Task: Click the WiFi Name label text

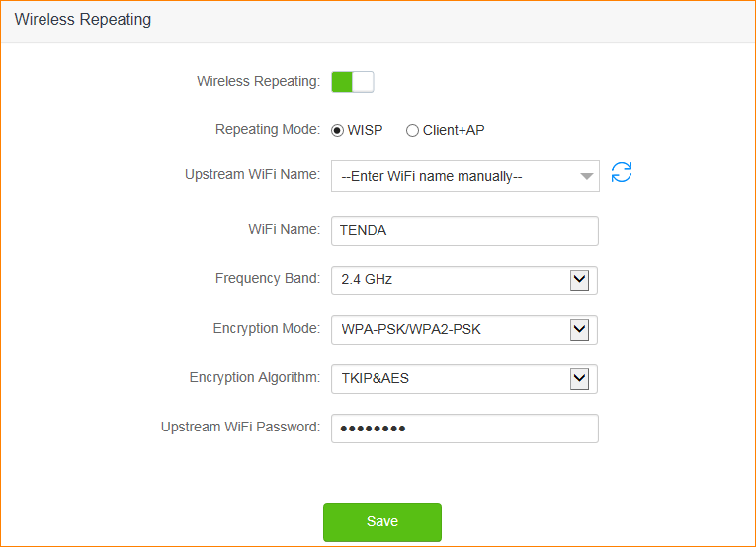Action: [284, 230]
